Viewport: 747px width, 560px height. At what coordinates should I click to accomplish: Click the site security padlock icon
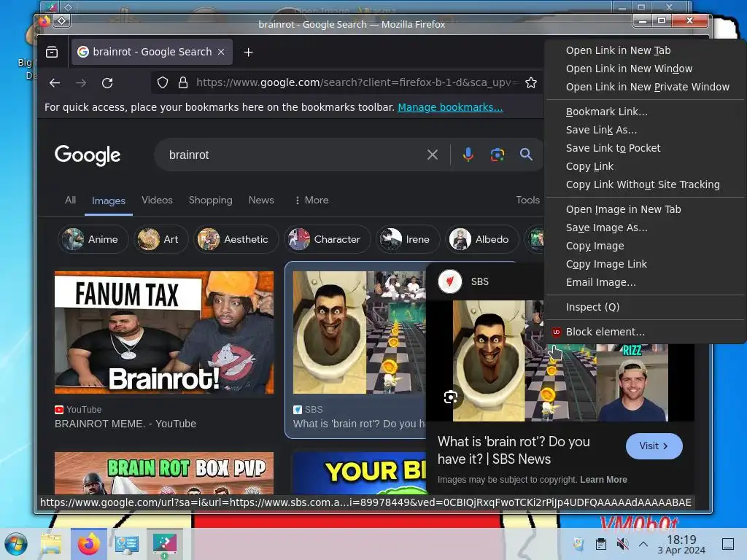[x=182, y=83]
